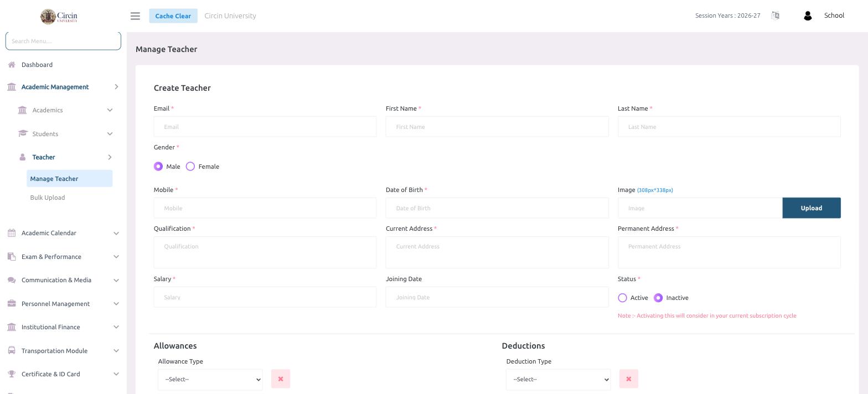Click the Transportation Module bus icon
868x394 pixels.
tap(12, 351)
